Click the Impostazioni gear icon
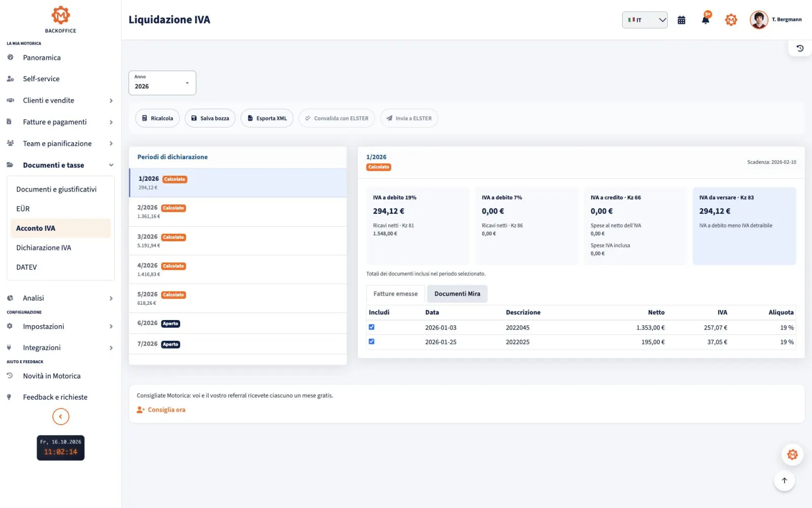This screenshot has width=812, height=508. 10,326
